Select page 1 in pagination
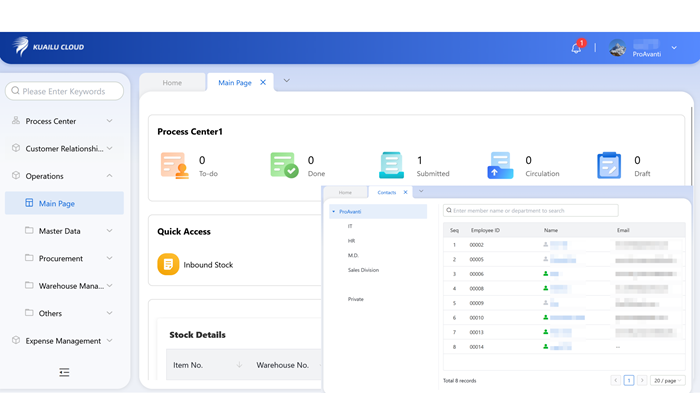 (x=629, y=380)
